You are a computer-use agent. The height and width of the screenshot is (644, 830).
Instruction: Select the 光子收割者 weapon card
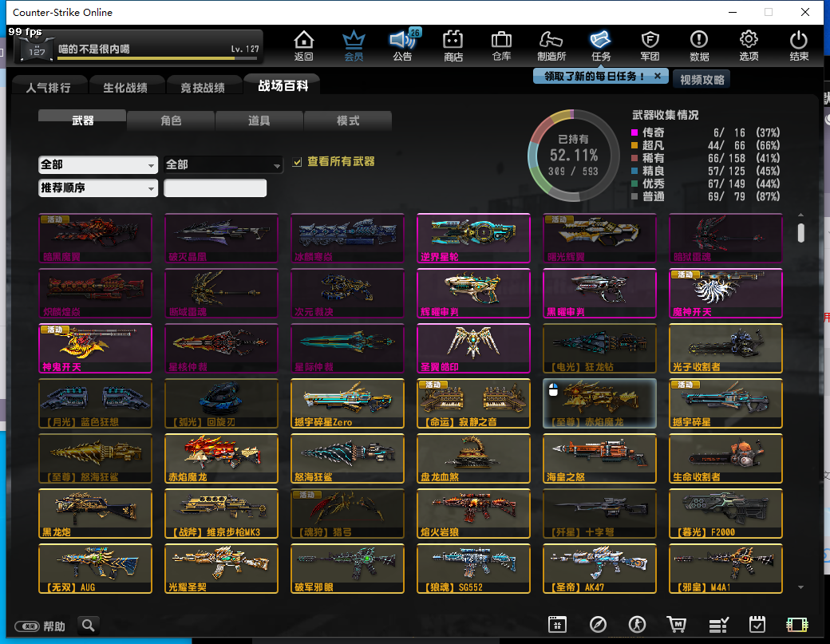click(725, 348)
